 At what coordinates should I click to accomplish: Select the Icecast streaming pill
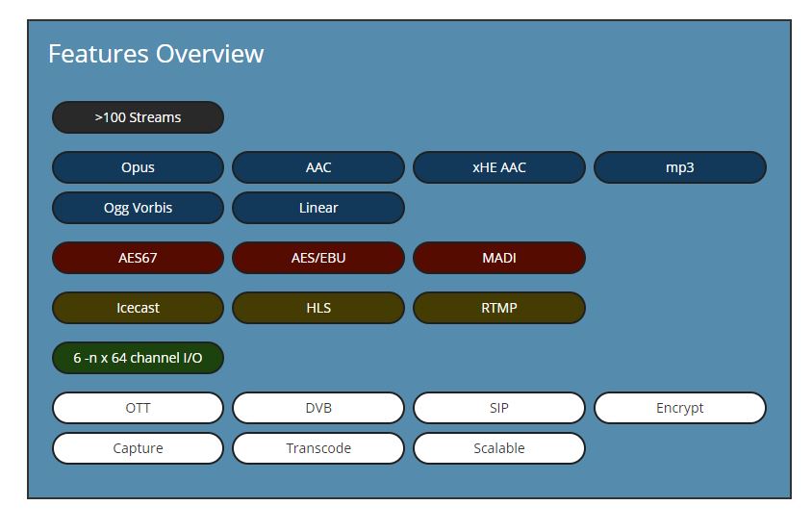[138, 308]
